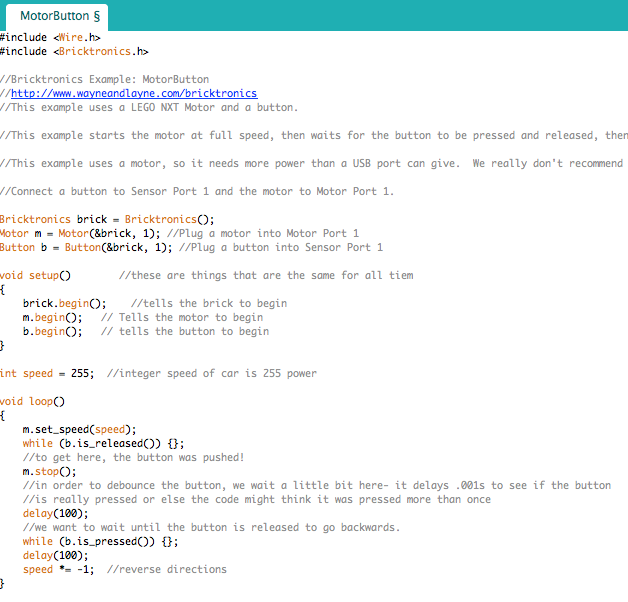Click the first 'delay(100);' after m.stop()
The image size is (628, 602).
click(x=55, y=514)
